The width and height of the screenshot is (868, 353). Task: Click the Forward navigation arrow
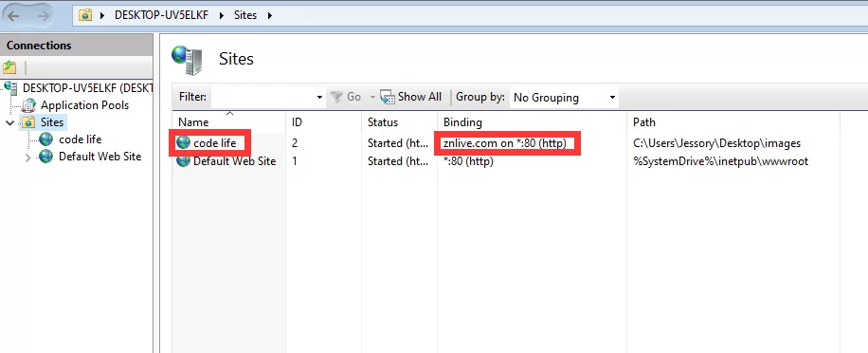[44, 15]
